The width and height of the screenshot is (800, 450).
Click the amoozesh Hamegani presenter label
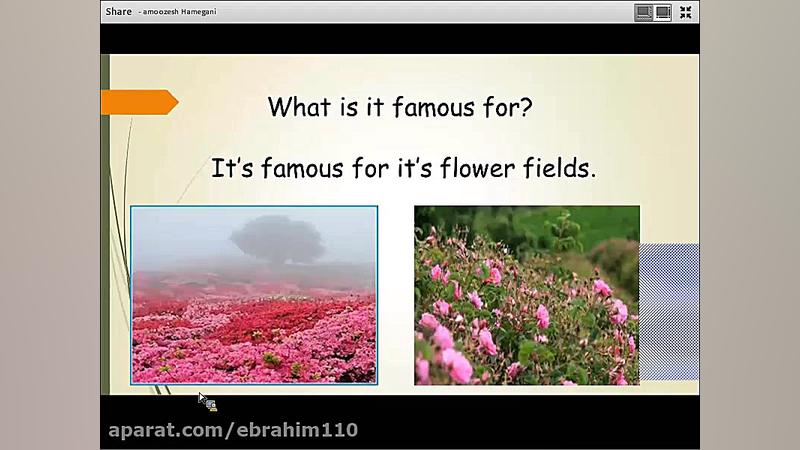tap(179, 12)
